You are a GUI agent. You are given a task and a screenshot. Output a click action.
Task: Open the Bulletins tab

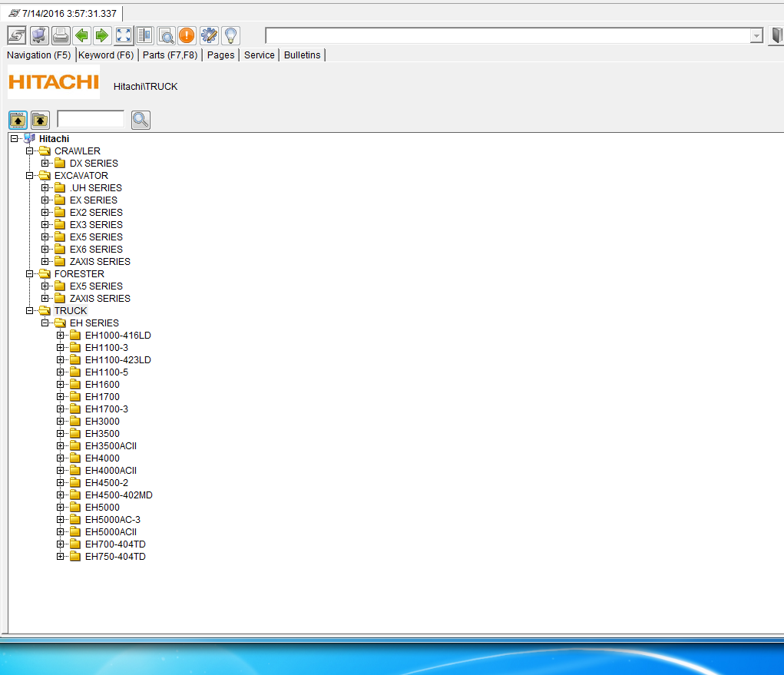(x=302, y=55)
